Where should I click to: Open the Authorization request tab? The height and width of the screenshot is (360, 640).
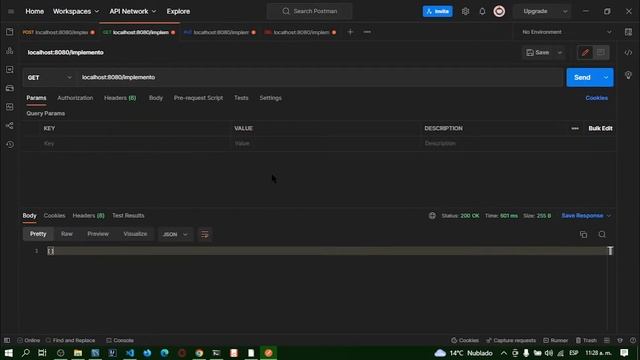(75, 98)
